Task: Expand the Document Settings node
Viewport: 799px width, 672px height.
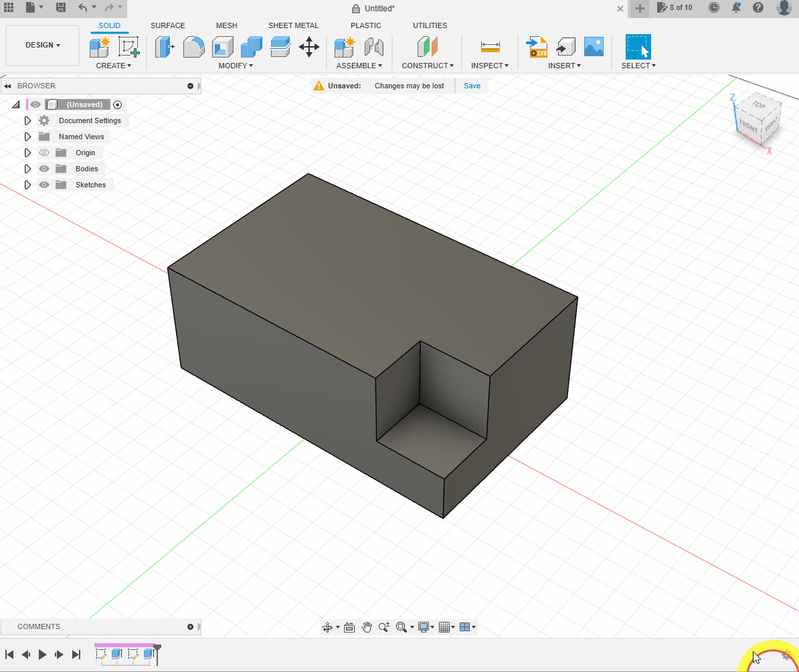Action: (x=27, y=120)
